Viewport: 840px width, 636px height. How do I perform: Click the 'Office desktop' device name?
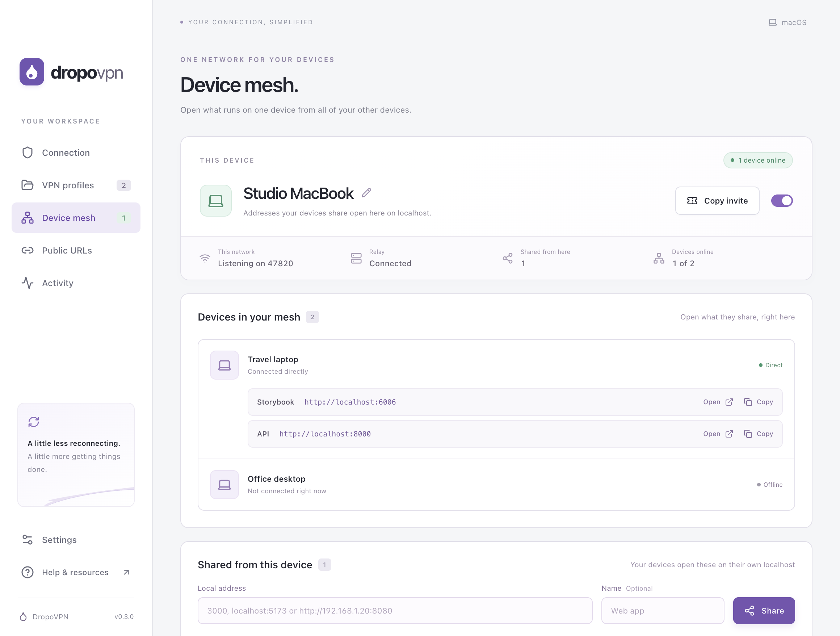click(277, 479)
